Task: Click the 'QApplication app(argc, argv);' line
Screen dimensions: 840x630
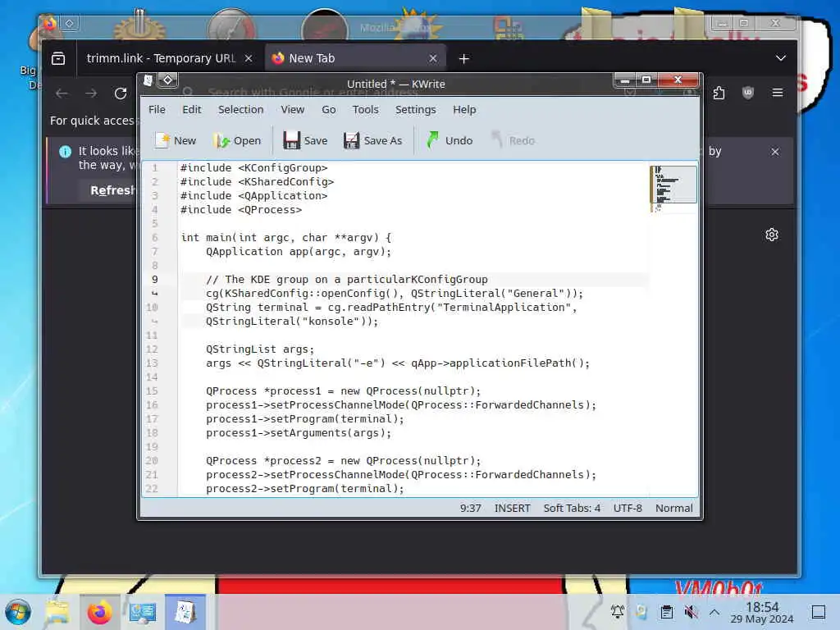Action: (x=299, y=251)
